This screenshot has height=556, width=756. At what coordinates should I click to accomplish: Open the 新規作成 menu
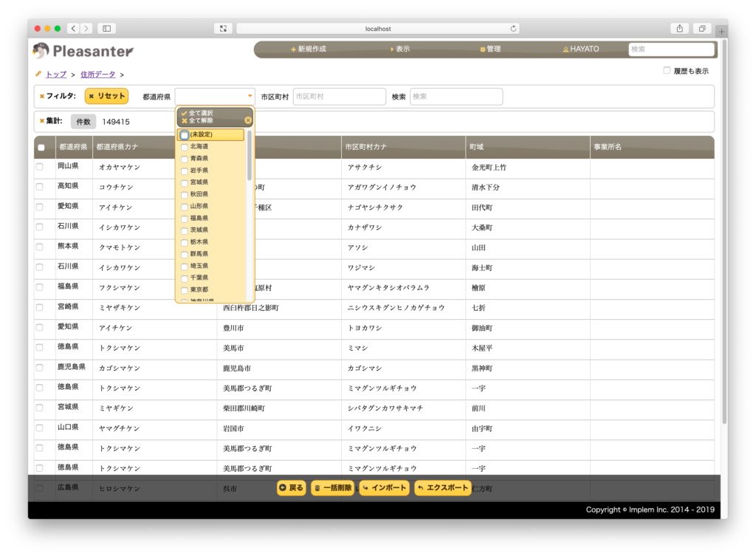point(309,49)
